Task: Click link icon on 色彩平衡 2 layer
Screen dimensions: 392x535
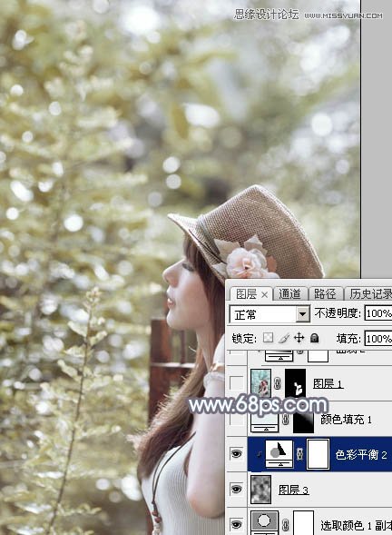Action: click(x=299, y=454)
